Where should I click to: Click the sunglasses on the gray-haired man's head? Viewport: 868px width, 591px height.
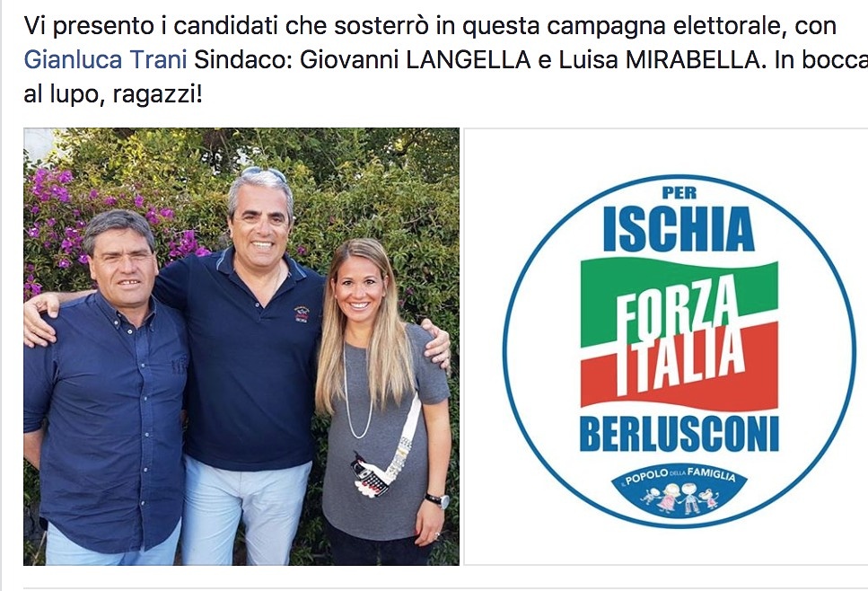click(x=264, y=174)
